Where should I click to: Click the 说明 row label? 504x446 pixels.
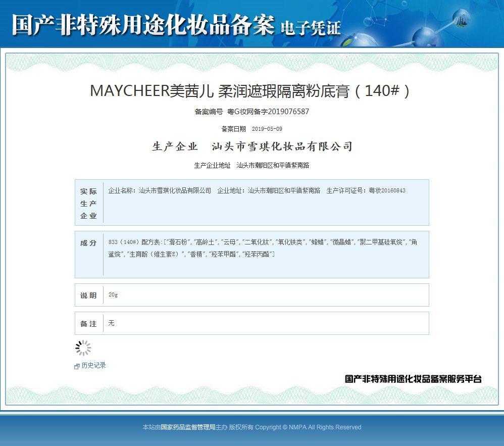pyautogui.click(x=88, y=295)
